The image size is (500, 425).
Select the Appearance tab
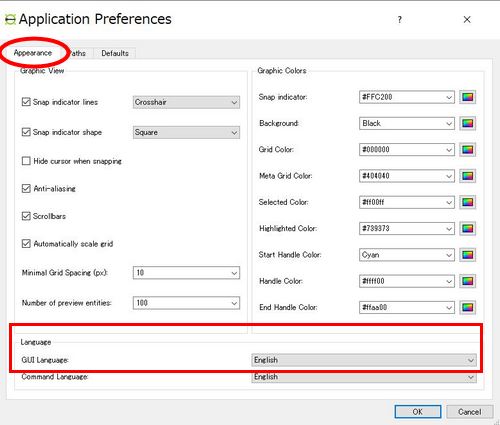point(33,53)
